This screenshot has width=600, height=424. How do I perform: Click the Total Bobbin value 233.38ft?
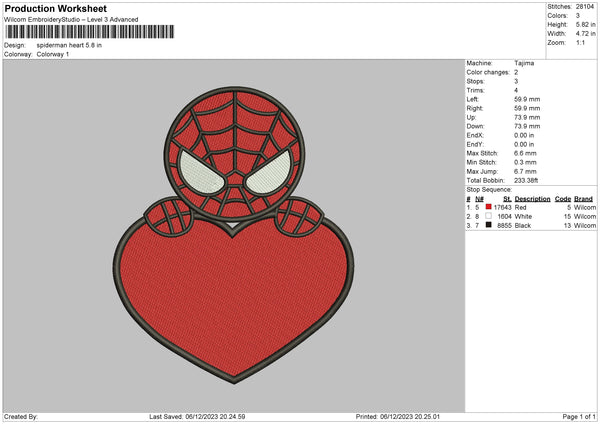pos(526,181)
